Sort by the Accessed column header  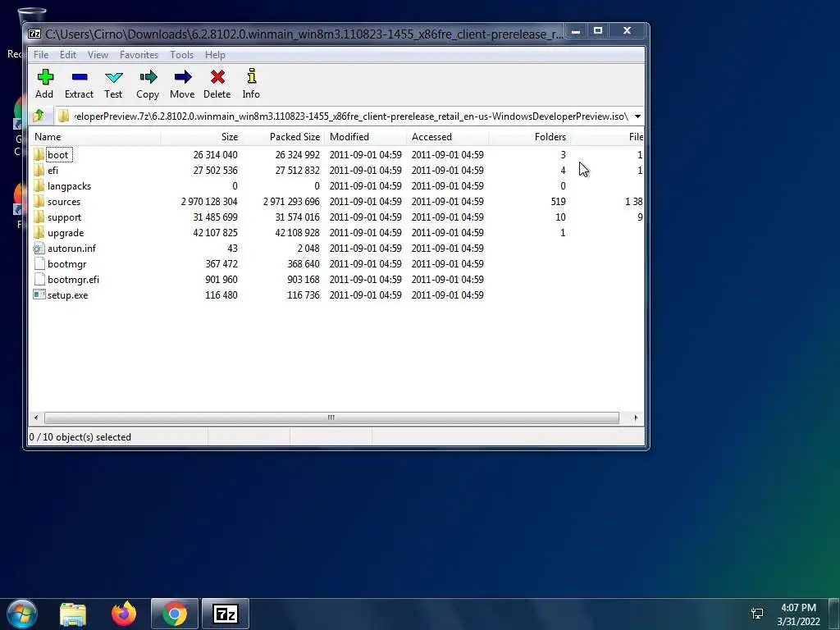point(447,137)
